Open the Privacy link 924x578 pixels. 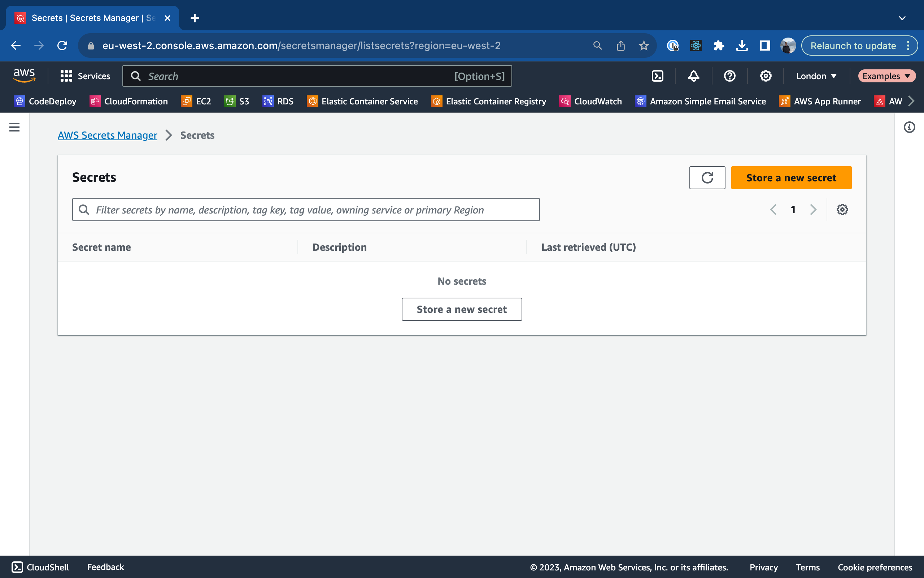pyautogui.click(x=764, y=567)
